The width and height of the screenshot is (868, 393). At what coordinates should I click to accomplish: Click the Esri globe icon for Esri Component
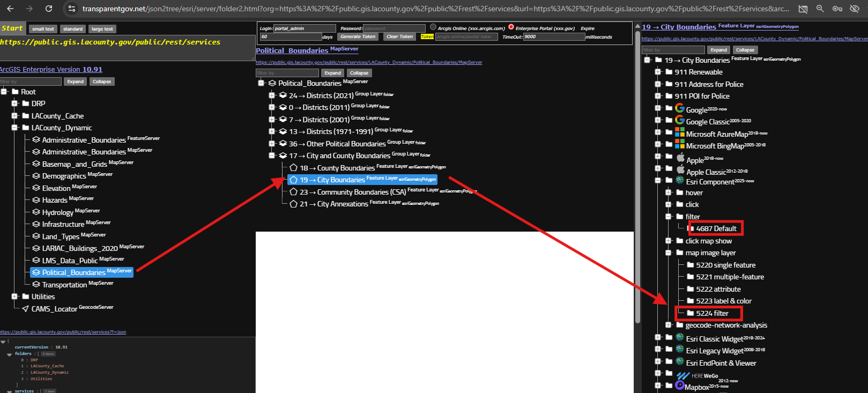(x=680, y=180)
